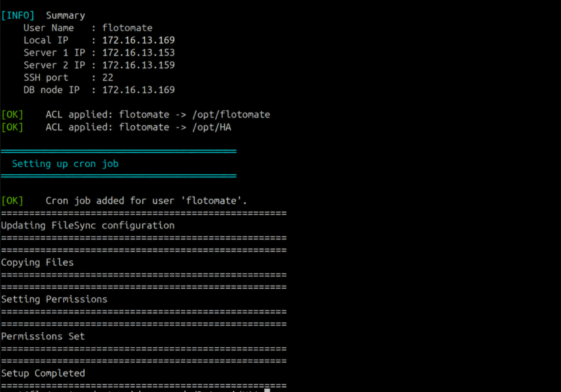The image size is (561, 392).
Task: Click the /opt/HA path text
Action: (x=212, y=127)
